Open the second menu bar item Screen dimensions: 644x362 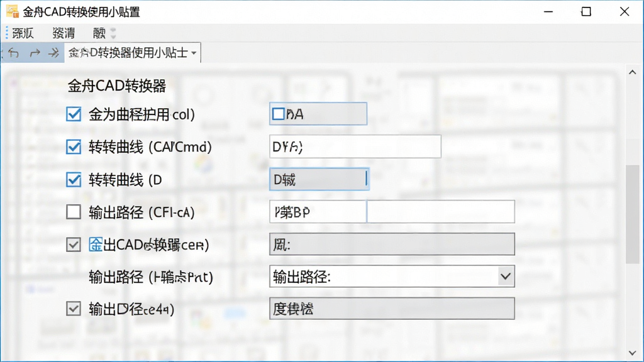tap(64, 33)
